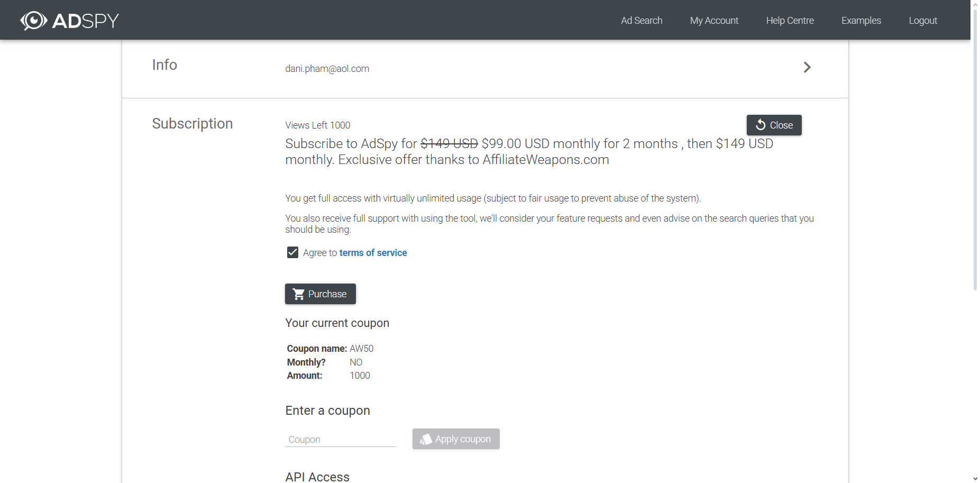The height and width of the screenshot is (483, 980).
Task: Uncheck the Agree to terms checkbox
Action: pyautogui.click(x=292, y=252)
